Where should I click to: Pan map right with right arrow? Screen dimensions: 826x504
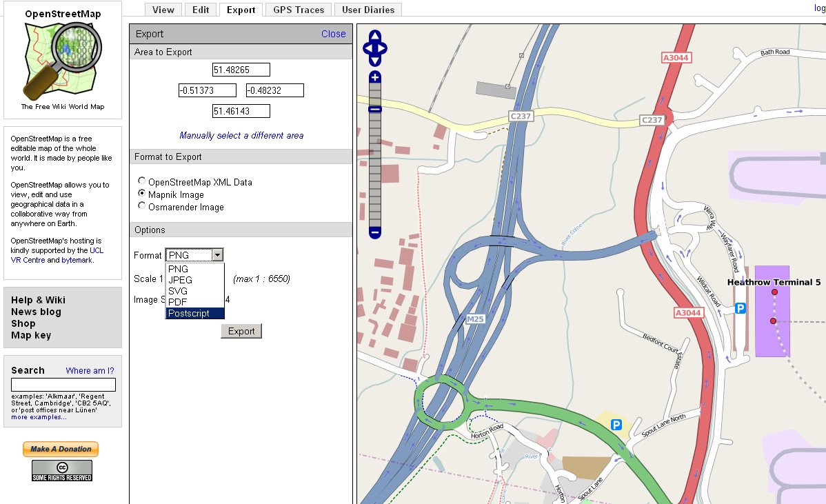point(382,48)
